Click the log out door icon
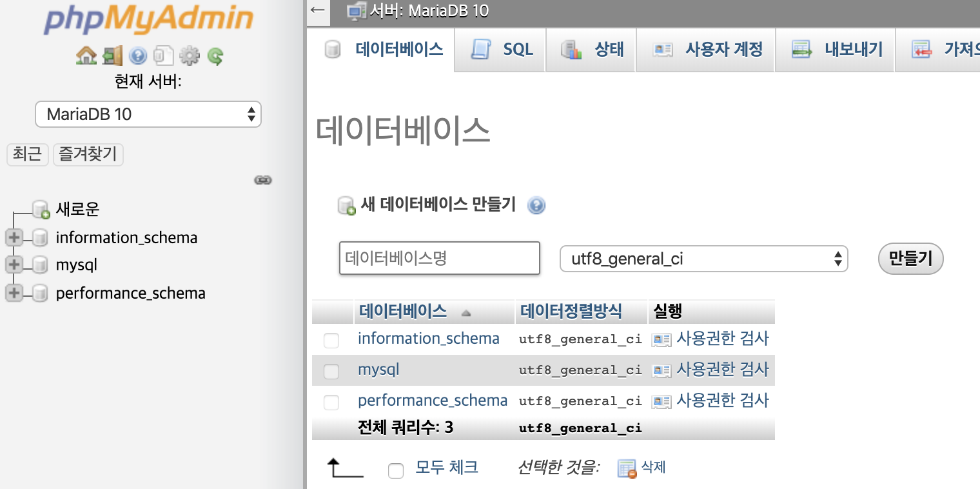The width and height of the screenshot is (980, 489). [112, 56]
